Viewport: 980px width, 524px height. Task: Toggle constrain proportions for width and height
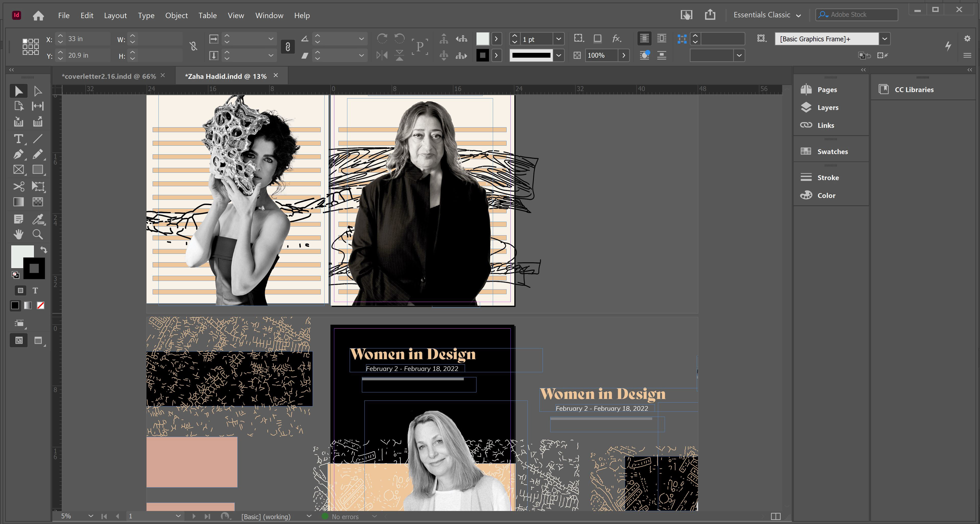click(193, 46)
